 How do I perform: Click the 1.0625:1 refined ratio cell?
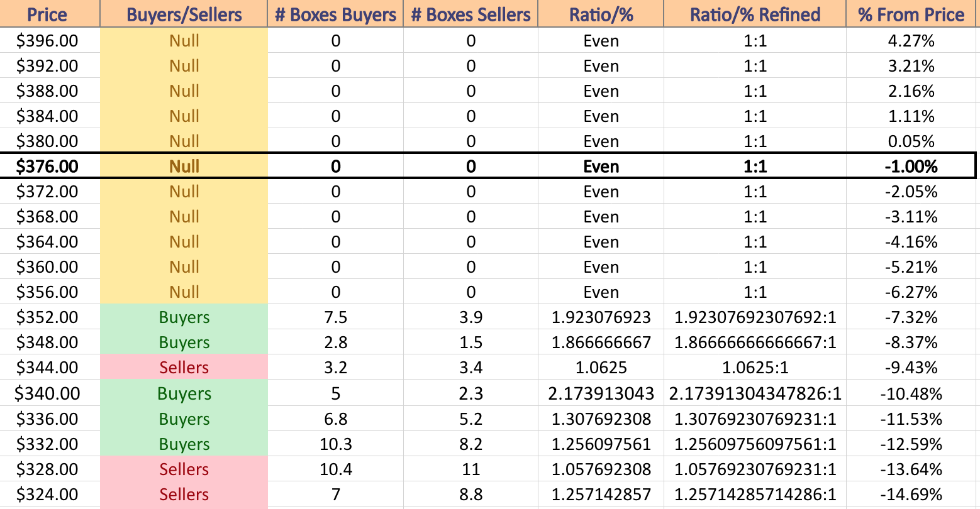[755, 368]
